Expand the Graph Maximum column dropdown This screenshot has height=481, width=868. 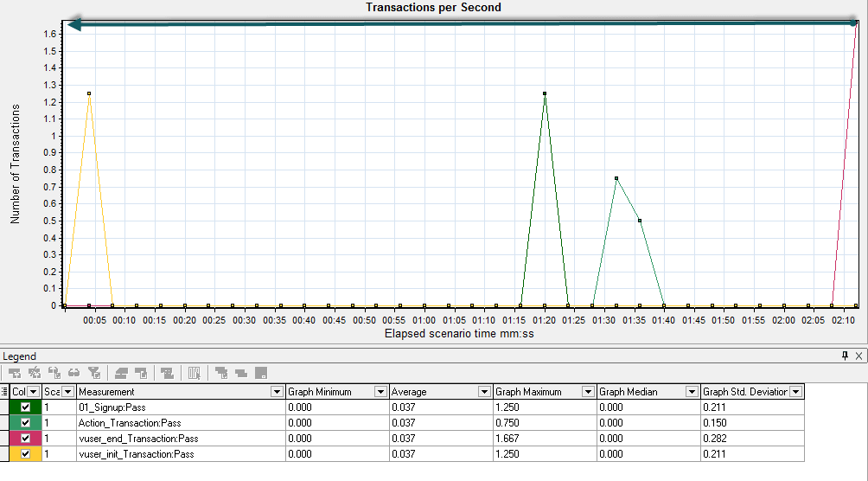(x=589, y=392)
